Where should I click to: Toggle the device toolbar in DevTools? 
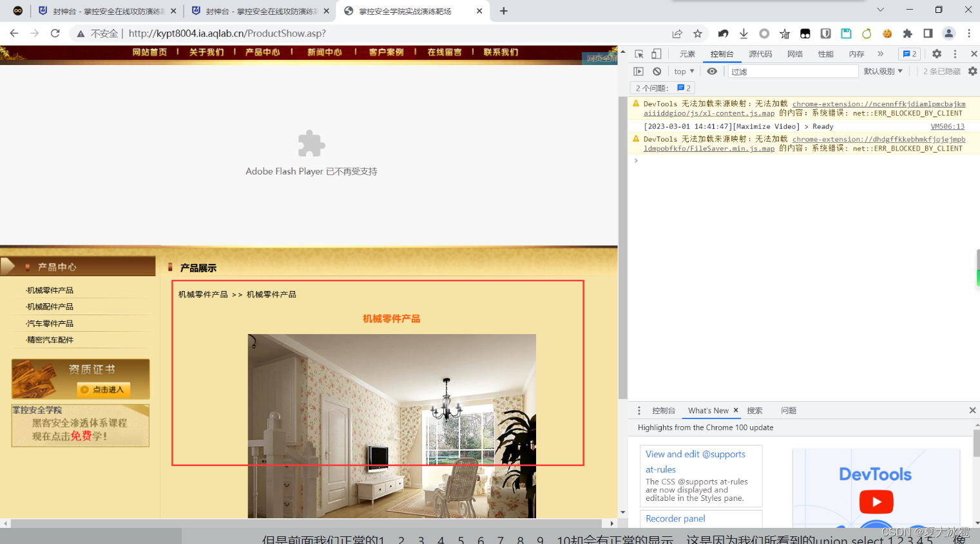(x=656, y=54)
